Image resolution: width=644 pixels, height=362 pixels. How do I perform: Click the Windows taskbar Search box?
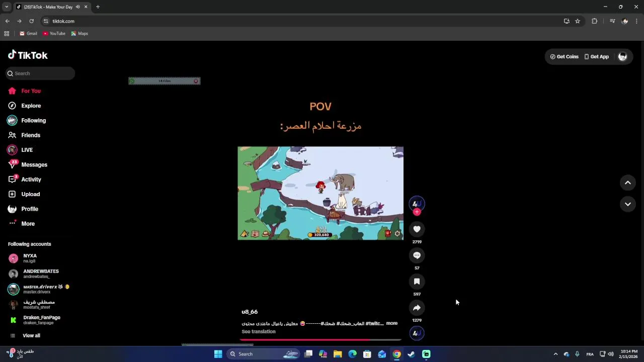[x=264, y=354]
